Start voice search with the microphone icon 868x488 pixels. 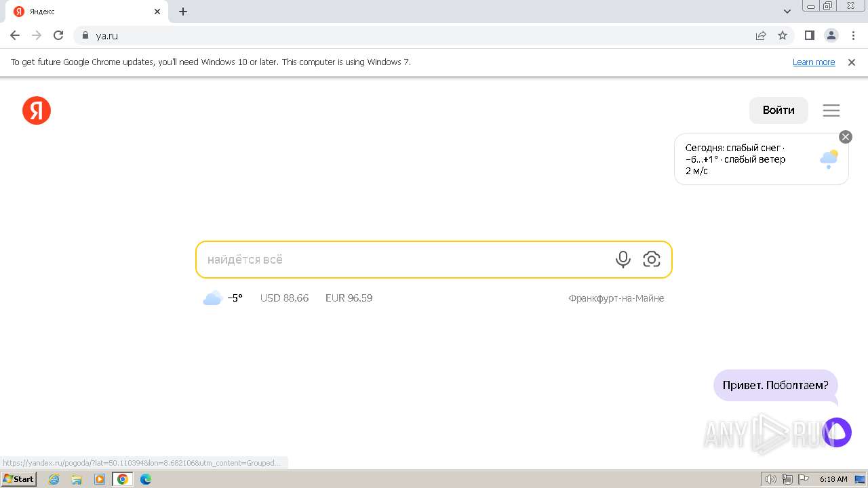tap(623, 260)
